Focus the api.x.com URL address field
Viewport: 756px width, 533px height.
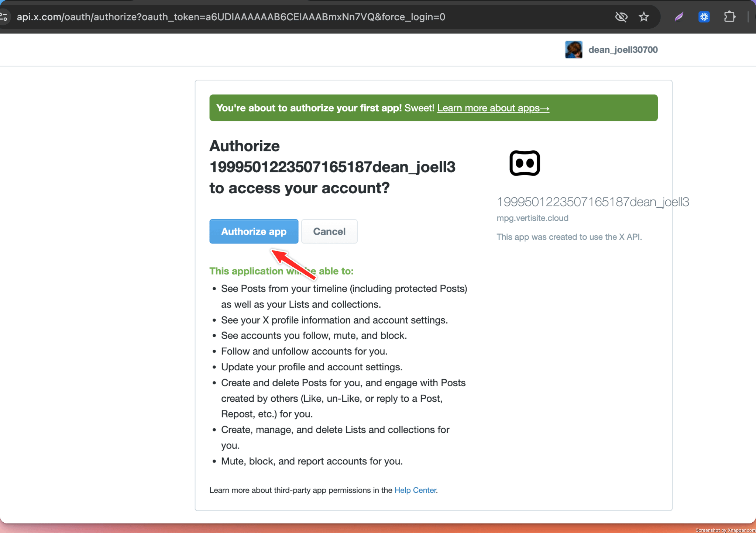[x=231, y=17]
